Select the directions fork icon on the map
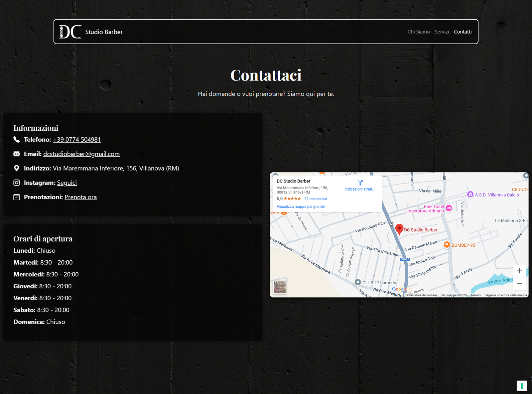This screenshot has width=532, height=394. click(x=359, y=182)
